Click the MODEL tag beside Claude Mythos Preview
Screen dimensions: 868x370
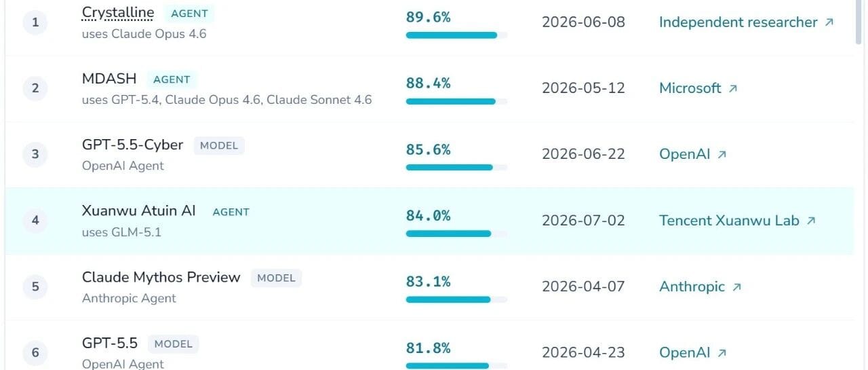pyautogui.click(x=276, y=278)
